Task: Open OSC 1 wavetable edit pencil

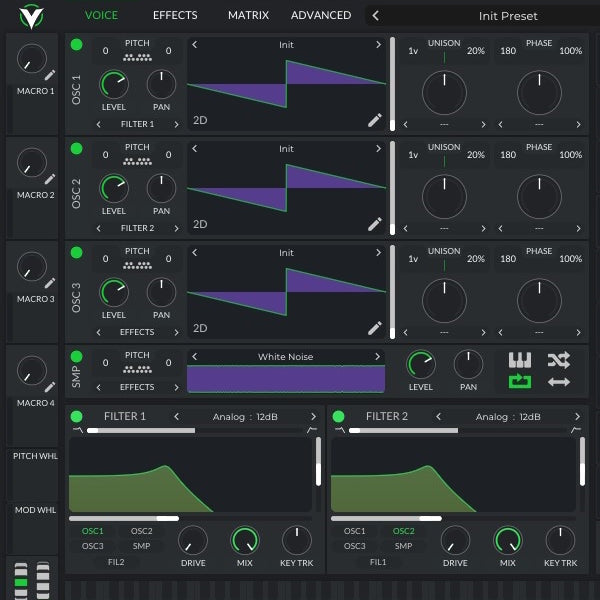Action: coord(375,120)
